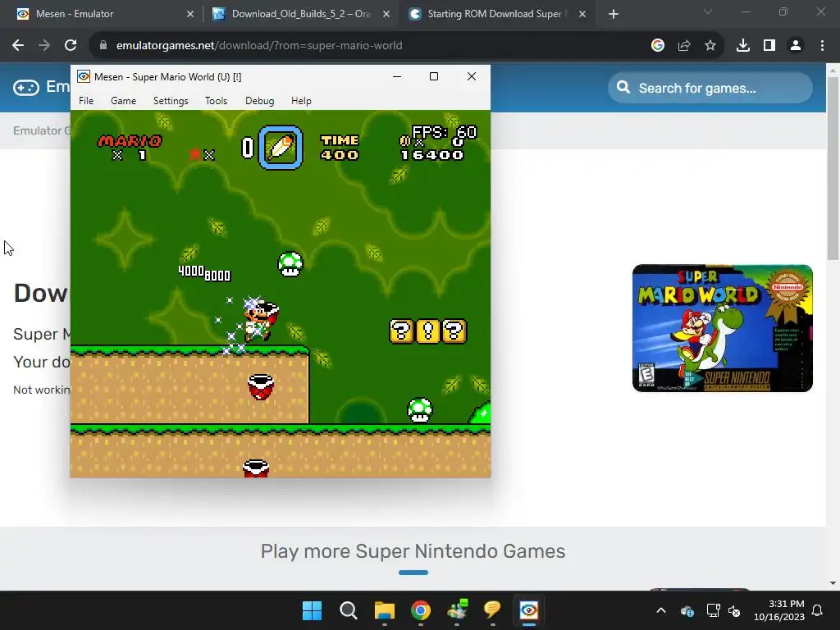Show hidden system tray icons
Screen dimensions: 840x630
pos(661,610)
